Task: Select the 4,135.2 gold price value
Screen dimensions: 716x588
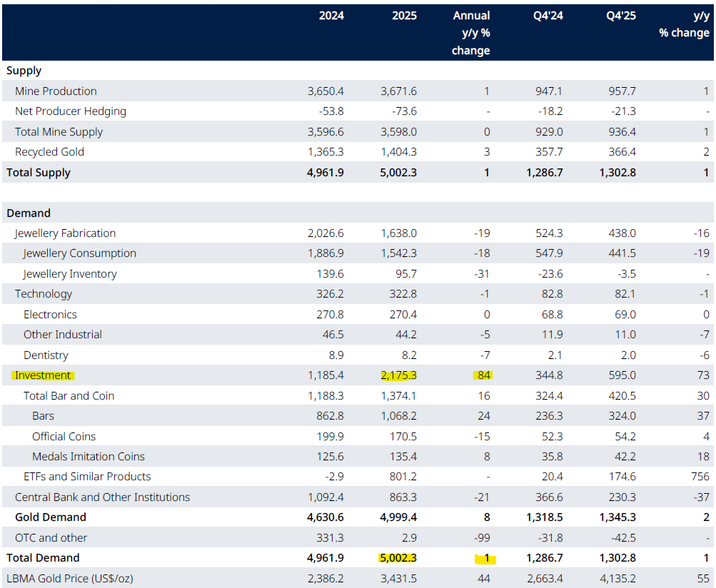Action: (x=617, y=579)
